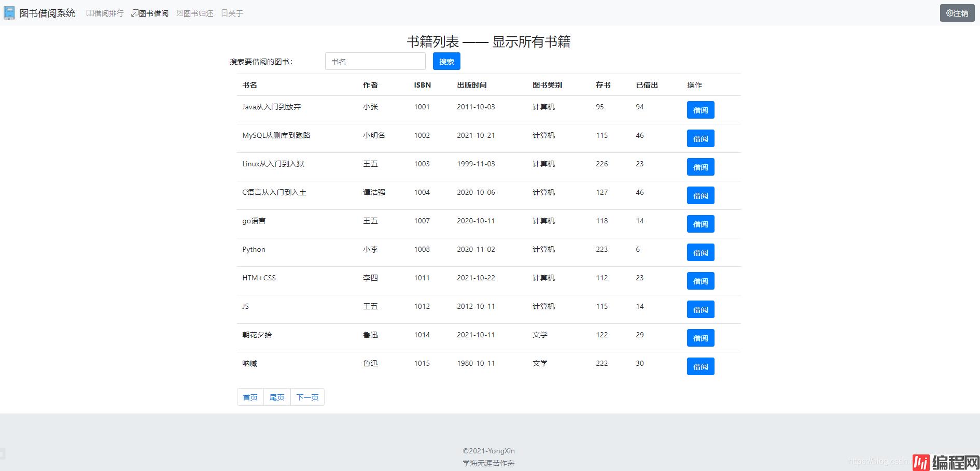Borrow the 朝花夕拾 book
This screenshot has width=980, height=471.
click(701, 338)
